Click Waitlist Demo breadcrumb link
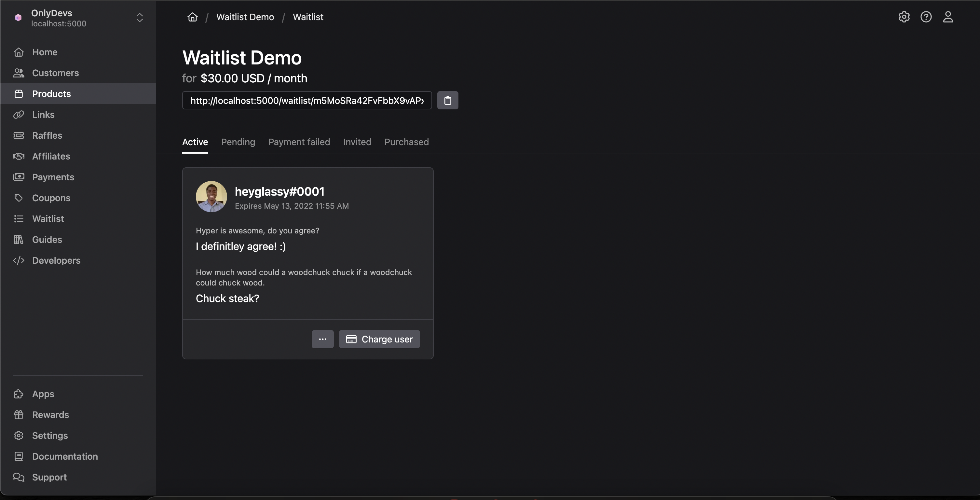The image size is (980, 500). [245, 17]
